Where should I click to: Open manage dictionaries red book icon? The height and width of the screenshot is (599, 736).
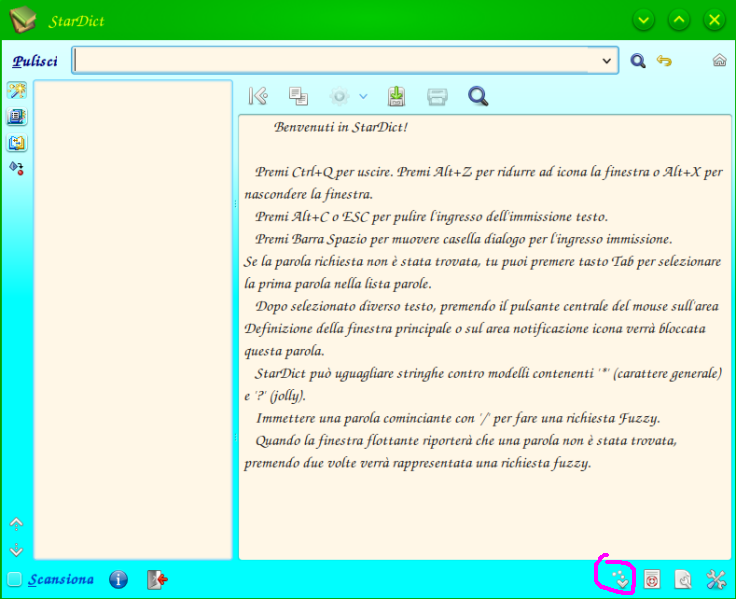pos(652,579)
